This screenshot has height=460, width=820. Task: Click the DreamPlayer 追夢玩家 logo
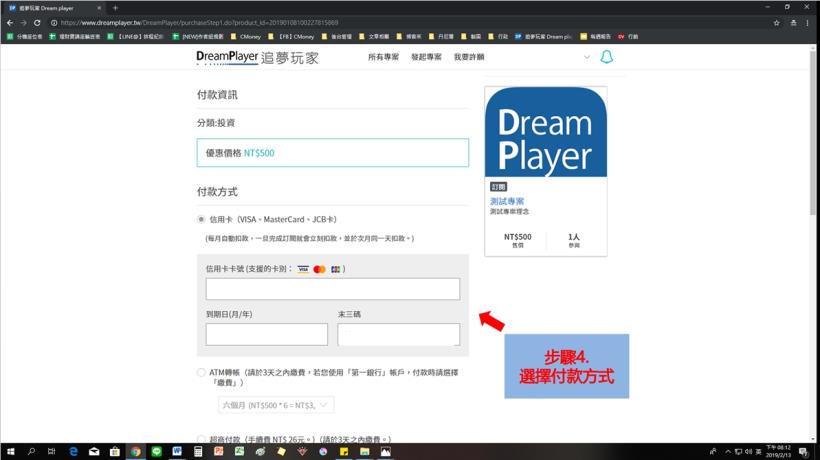coord(257,58)
